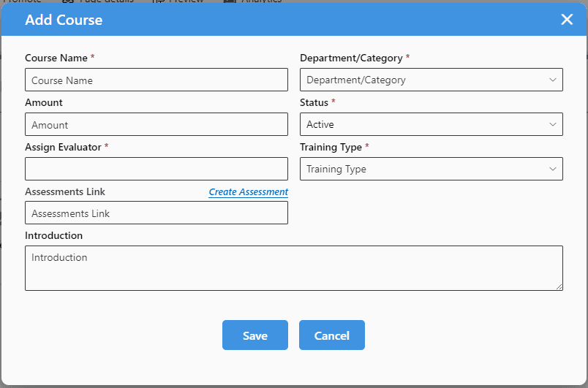
Task: Click the Introduction field label
Action: point(53,236)
